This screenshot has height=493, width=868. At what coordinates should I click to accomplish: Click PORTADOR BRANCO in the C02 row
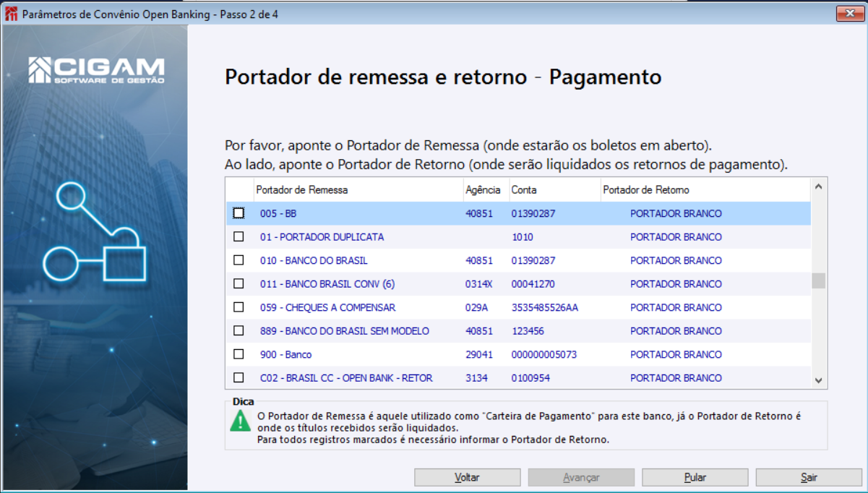point(676,378)
